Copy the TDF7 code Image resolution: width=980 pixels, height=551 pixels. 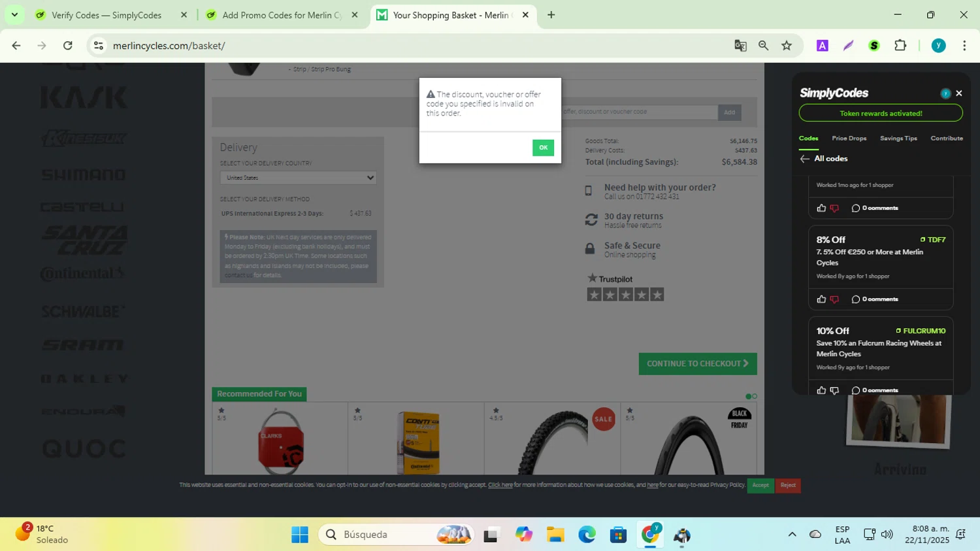pos(933,240)
